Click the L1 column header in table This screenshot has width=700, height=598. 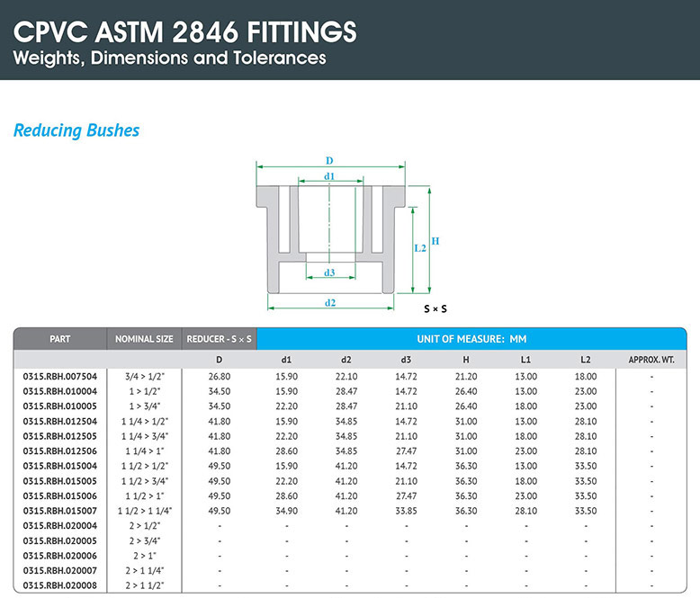click(526, 361)
